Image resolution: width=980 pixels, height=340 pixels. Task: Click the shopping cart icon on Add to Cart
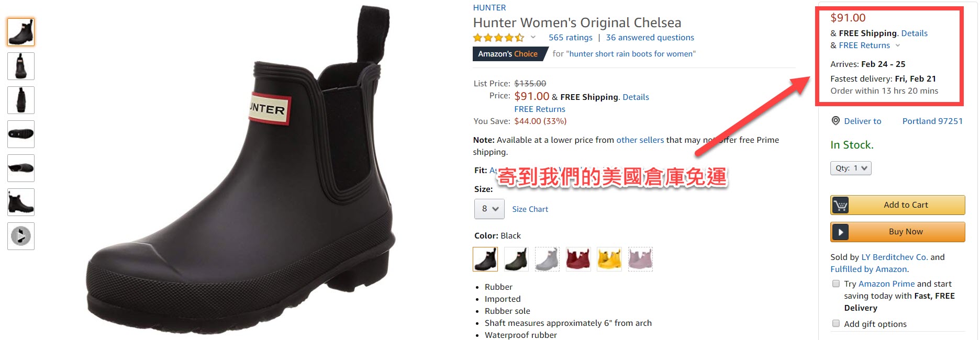coord(840,205)
